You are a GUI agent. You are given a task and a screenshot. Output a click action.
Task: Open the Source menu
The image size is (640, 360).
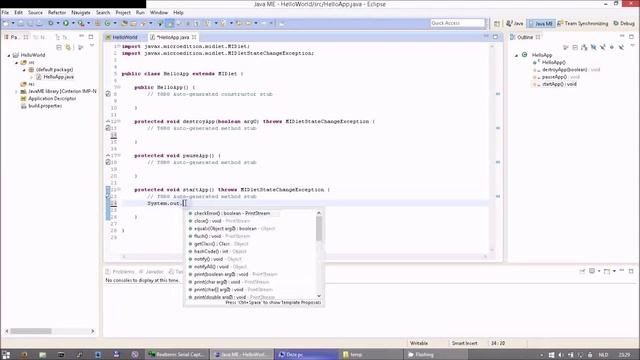tap(35, 13)
